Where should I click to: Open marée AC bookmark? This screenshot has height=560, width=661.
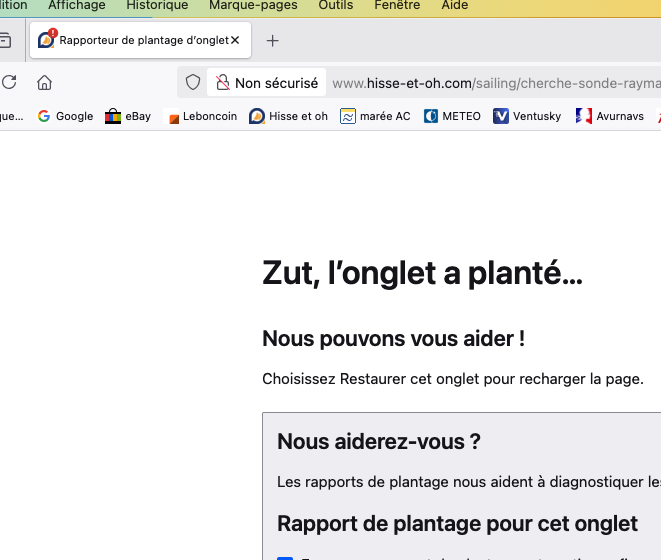tap(375, 116)
